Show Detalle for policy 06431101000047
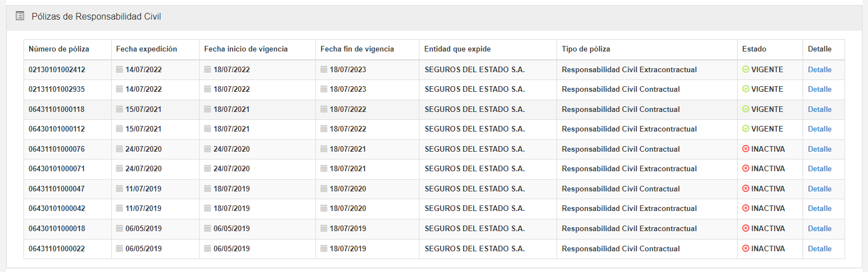Screen dimensions: 868x272 click(819, 189)
